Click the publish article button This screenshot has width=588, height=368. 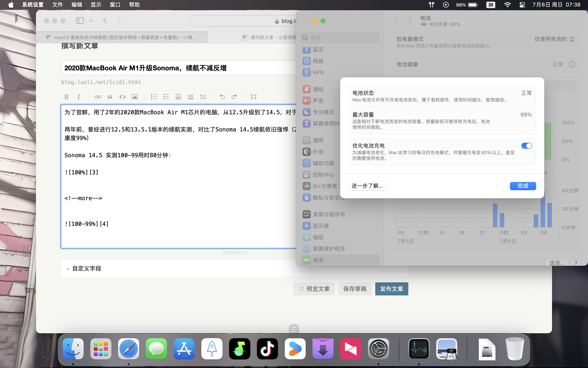pyautogui.click(x=392, y=289)
